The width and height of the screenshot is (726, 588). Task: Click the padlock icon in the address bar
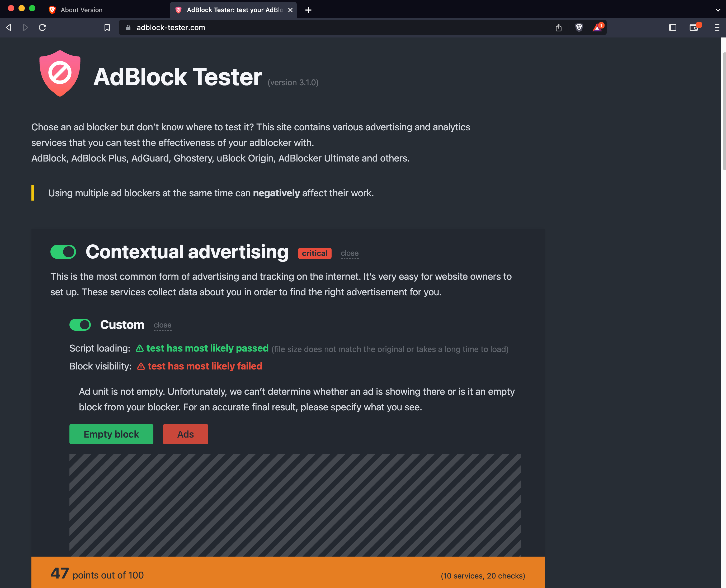click(128, 27)
